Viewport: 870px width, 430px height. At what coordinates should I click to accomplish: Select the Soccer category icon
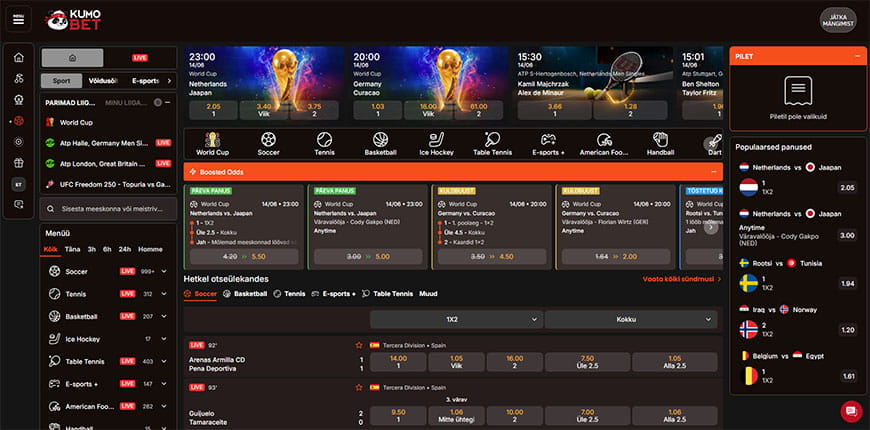269,144
